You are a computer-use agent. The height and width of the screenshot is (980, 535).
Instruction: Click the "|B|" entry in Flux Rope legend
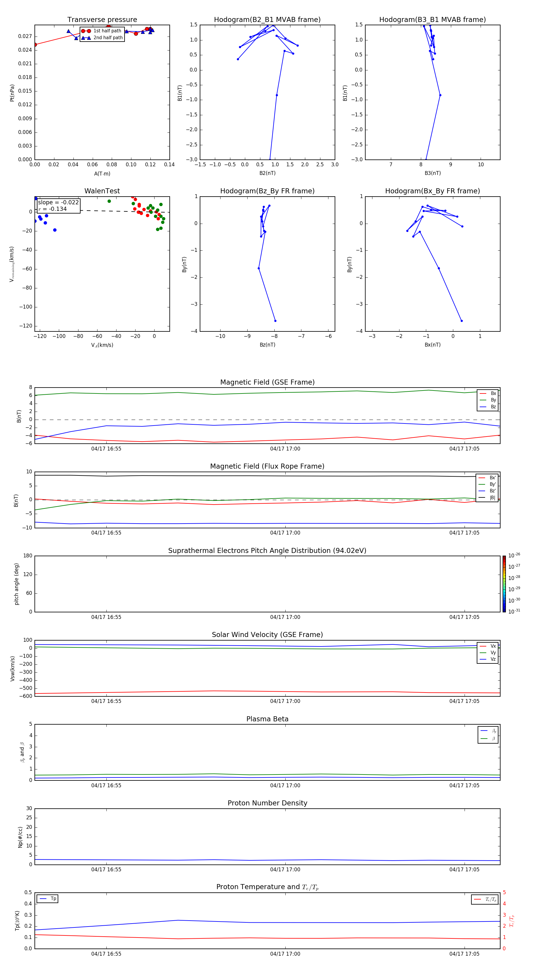(x=487, y=498)
